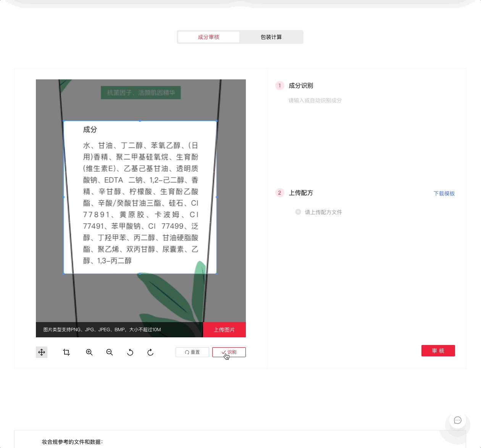481x448 pixels.
Task: Click the 识别 recognize button
Action: click(x=229, y=352)
